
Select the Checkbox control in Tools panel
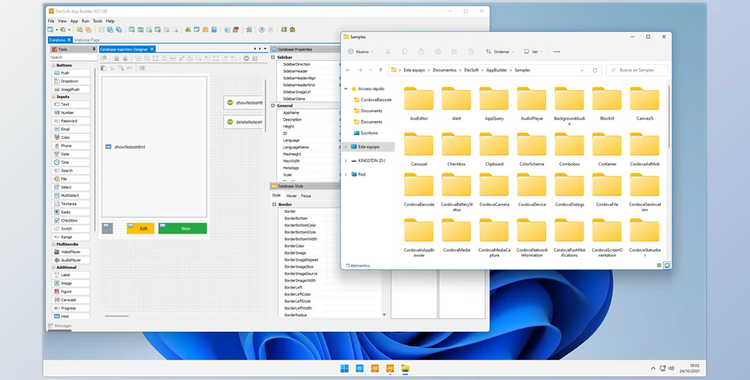tap(71, 221)
